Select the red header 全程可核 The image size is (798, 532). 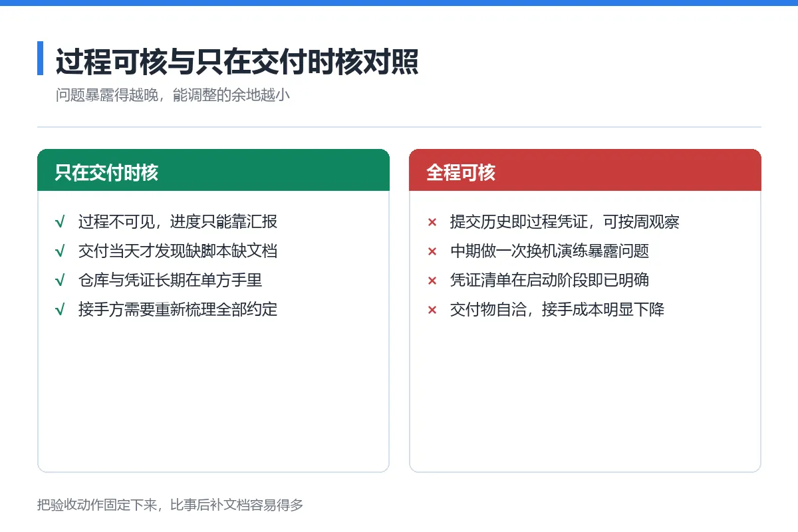click(x=585, y=170)
